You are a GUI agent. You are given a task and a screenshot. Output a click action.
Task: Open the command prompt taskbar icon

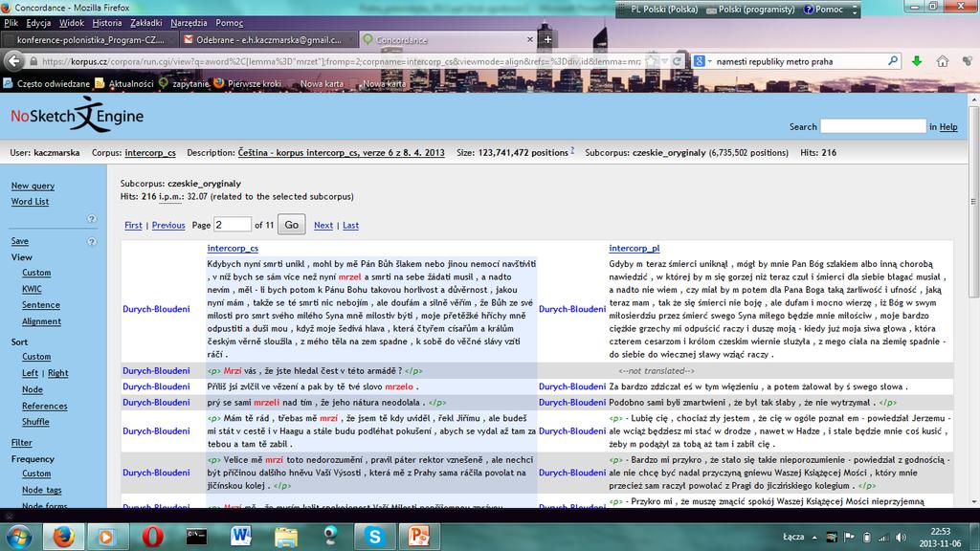point(196,537)
